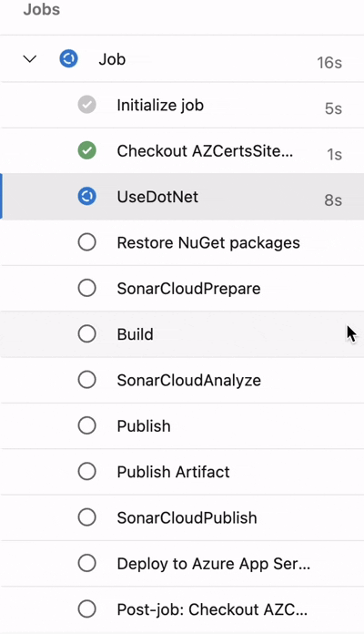
Task: Open the Publish Artifact step
Action: tap(182, 472)
